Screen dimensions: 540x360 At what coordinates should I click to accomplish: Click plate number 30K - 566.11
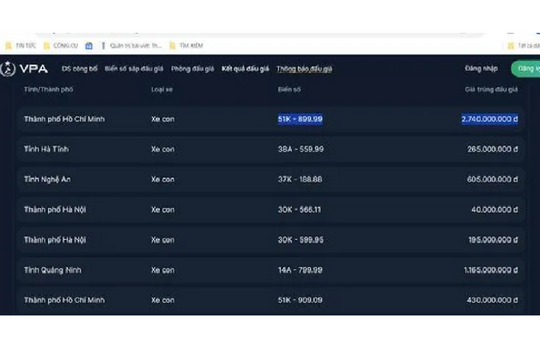point(299,210)
